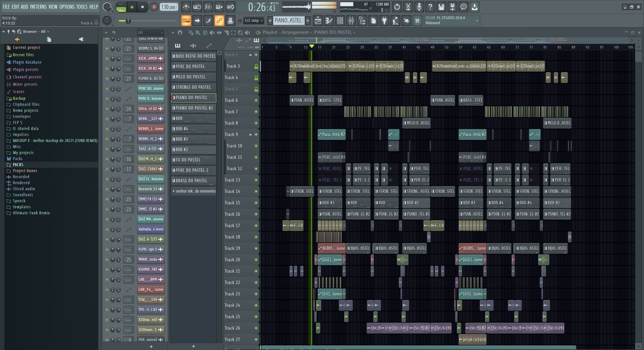The width and height of the screenshot is (644, 350).
Task: Open the pattern selector dropdown arrow
Action: 270,21
